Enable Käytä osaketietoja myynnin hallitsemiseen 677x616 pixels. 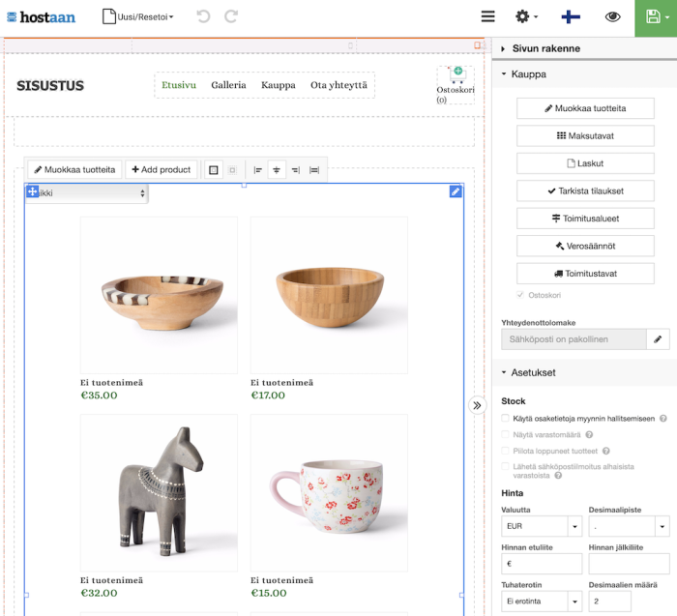coord(505,418)
